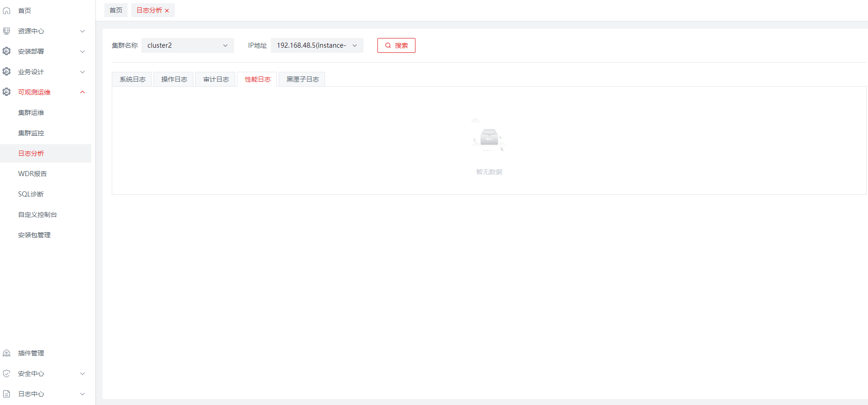Expand the 资源中心 menu chevron

coord(83,31)
